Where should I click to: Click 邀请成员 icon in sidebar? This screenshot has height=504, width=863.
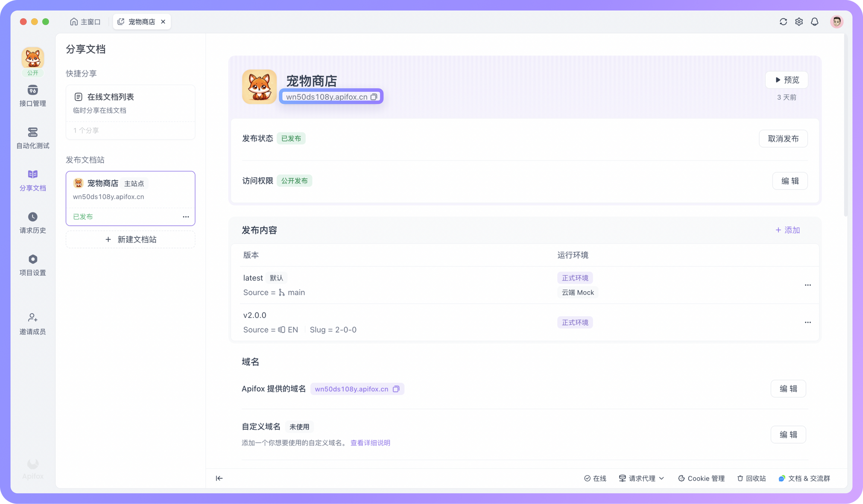tap(33, 318)
